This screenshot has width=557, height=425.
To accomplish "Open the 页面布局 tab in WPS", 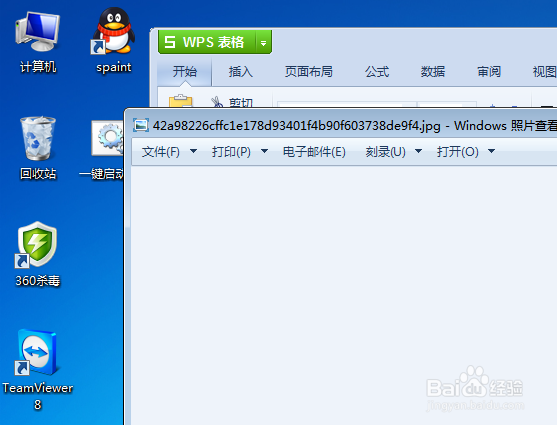I will click(309, 72).
